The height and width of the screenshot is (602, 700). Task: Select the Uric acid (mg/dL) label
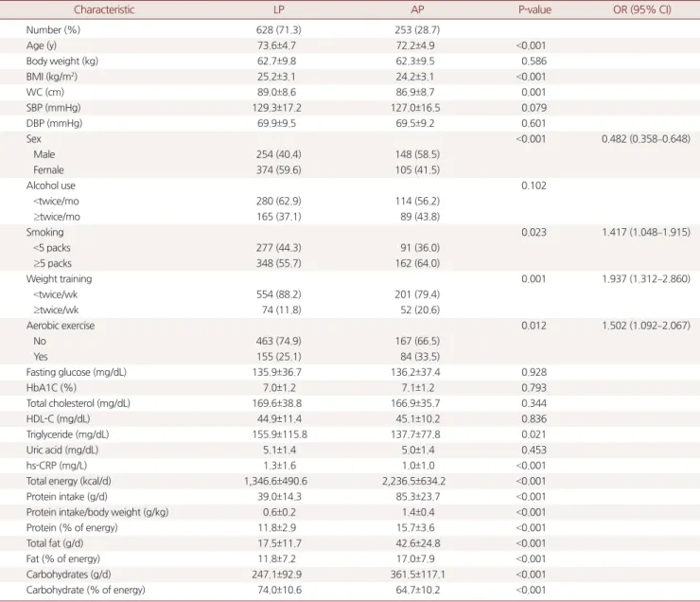click(62, 451)
